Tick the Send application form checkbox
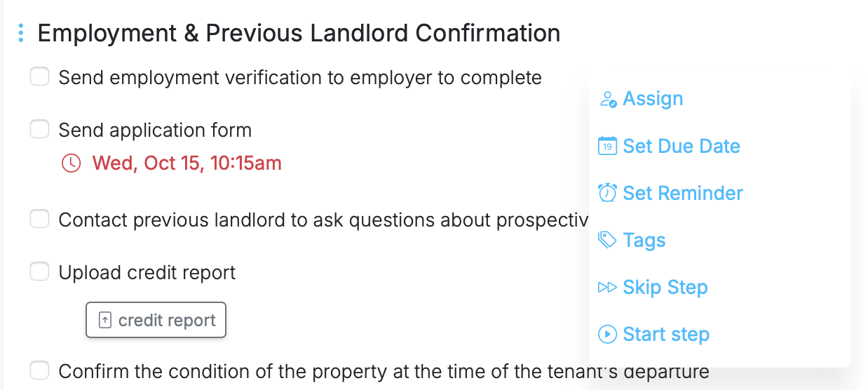This screenshot has width=868, height=390. (39, 129)
